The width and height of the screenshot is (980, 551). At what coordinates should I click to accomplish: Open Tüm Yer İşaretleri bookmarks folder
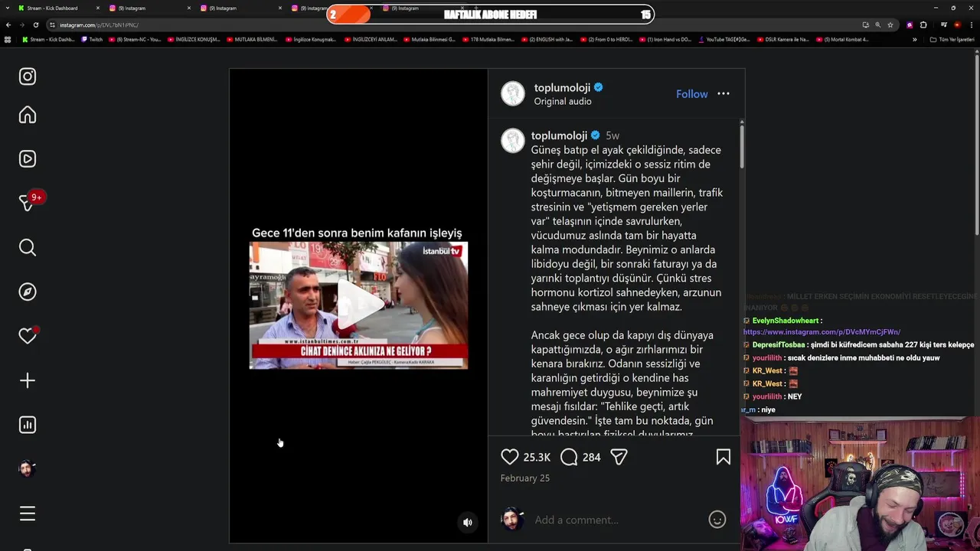[x=952, y=40]
